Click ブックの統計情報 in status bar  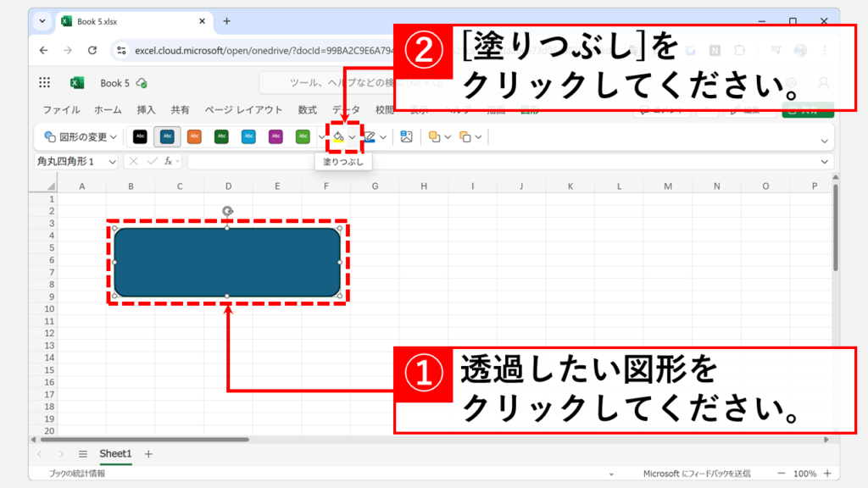(76, 474)
